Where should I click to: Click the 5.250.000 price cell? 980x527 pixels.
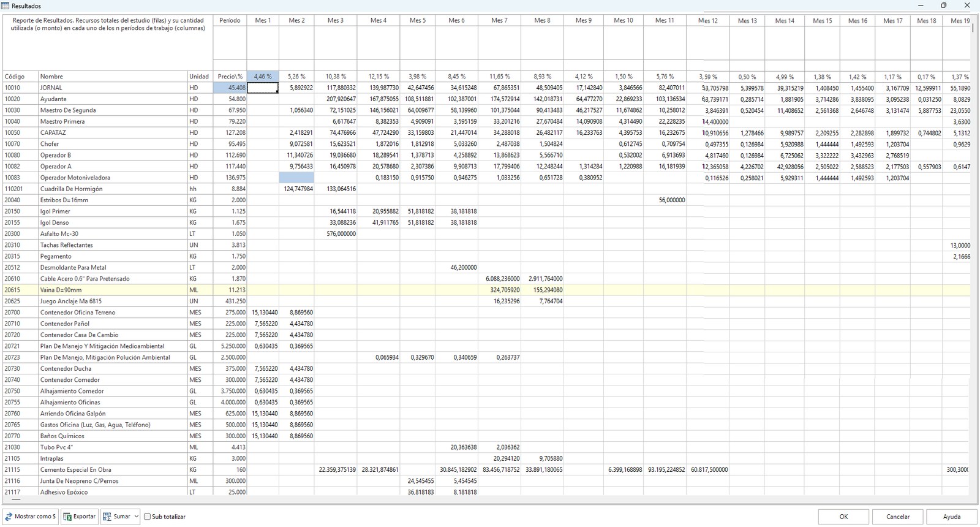230,346
